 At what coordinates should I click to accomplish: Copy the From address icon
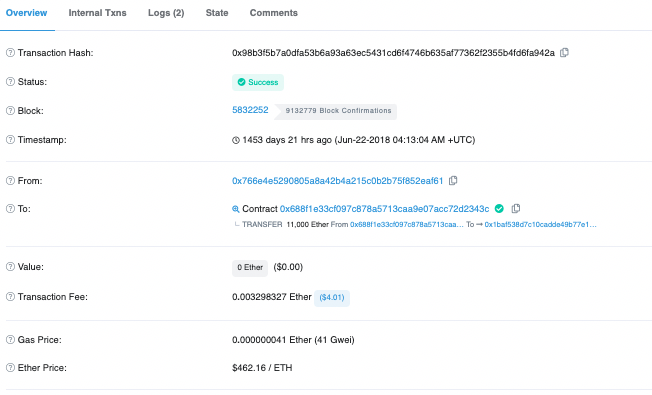(453, 180)
